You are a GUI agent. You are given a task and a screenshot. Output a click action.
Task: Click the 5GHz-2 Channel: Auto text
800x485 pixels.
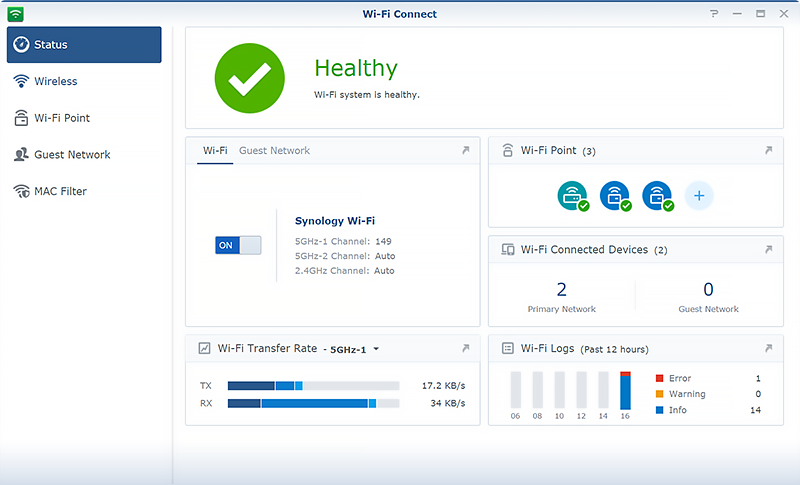click(x=345, y=256)
